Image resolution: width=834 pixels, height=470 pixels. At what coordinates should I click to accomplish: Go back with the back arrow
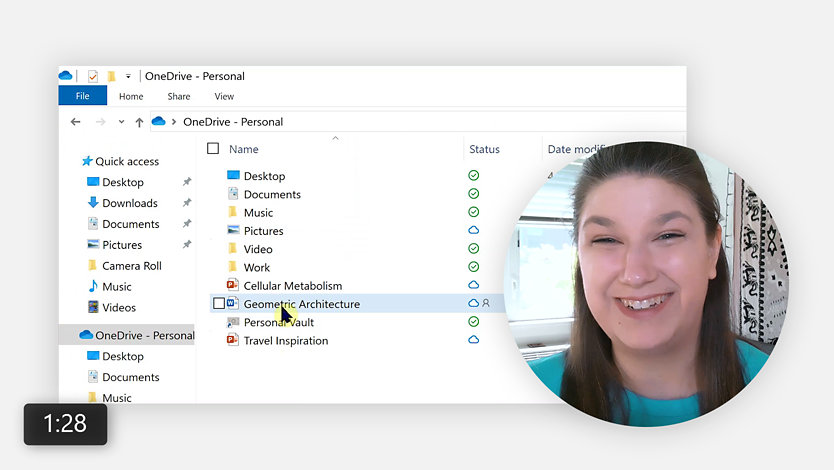[76, 122]
